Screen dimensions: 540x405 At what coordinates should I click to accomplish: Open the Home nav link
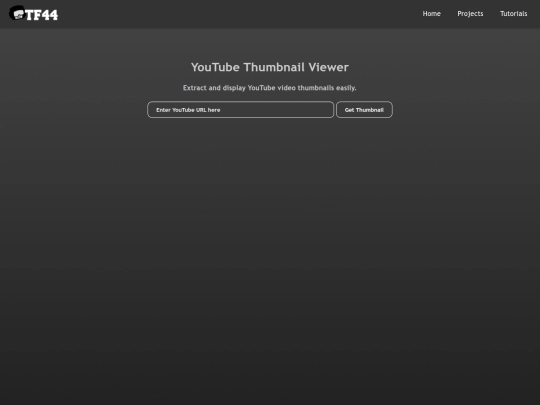pyautogui.click(x=432, y=14)
